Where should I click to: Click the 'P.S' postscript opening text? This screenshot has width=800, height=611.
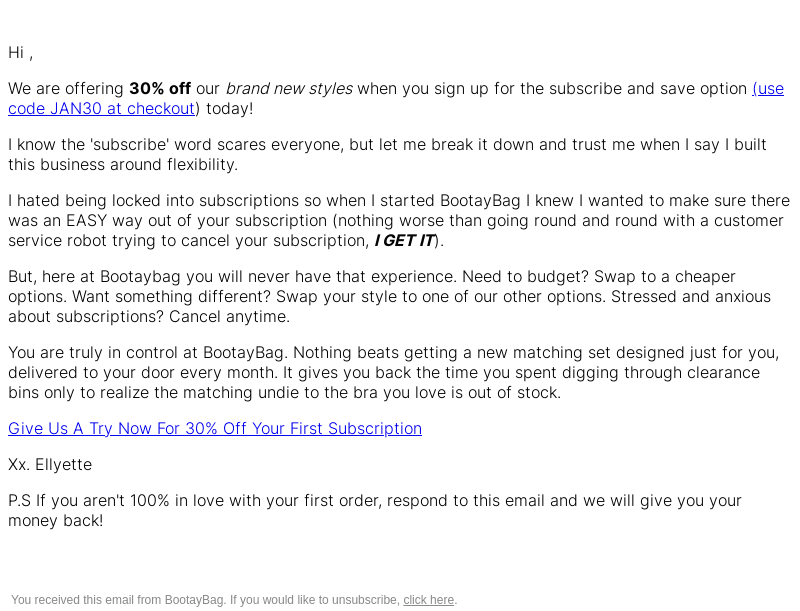(x=19, y=501)
